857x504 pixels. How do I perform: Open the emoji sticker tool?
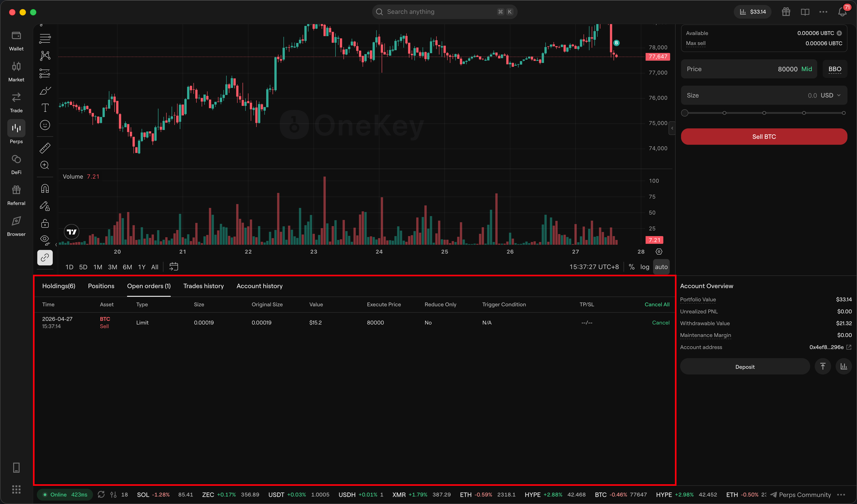(45, 125)
